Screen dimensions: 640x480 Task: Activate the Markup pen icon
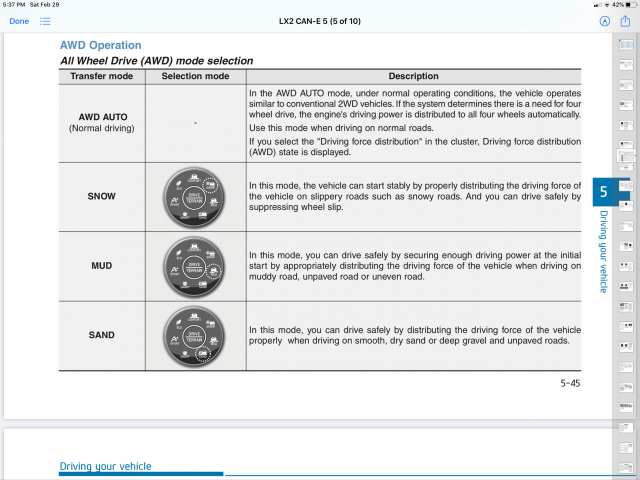604,21
